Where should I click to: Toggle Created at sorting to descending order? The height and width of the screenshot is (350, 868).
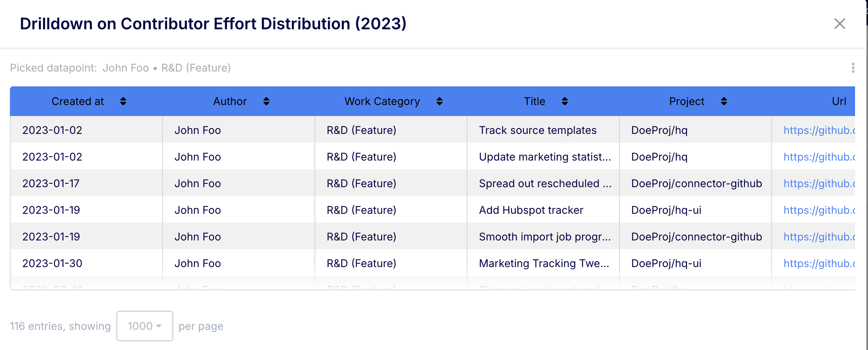coord(123,101)
